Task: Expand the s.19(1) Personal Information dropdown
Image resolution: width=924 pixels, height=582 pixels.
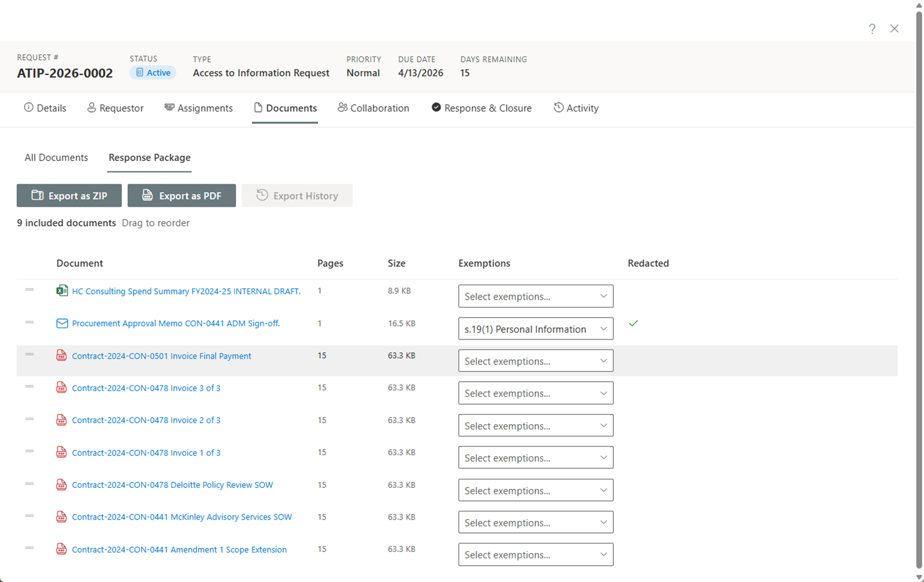Action: (535, 329)
